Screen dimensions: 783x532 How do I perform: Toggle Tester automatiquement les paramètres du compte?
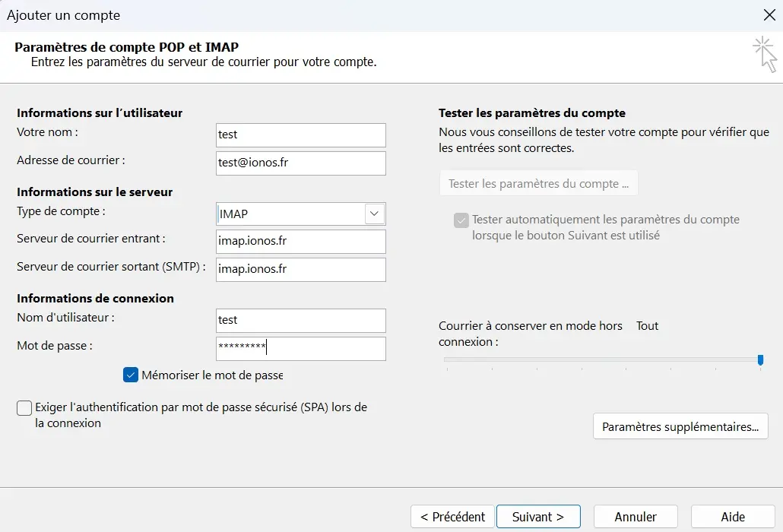tap(461, 220)
